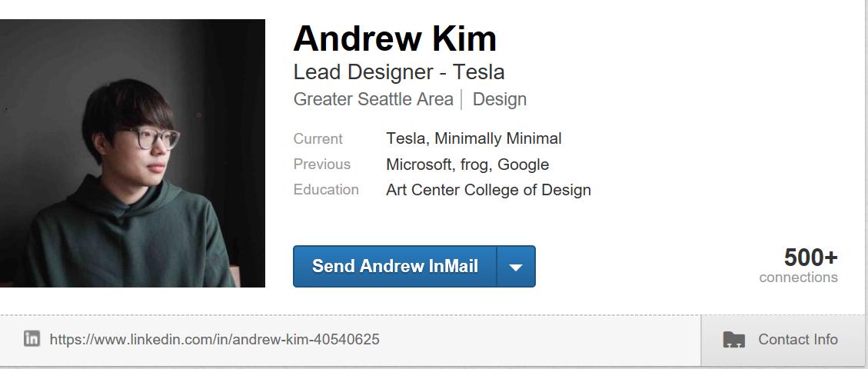
Task: Open the Contact Info tab
Action: click(x=797, y=340)
